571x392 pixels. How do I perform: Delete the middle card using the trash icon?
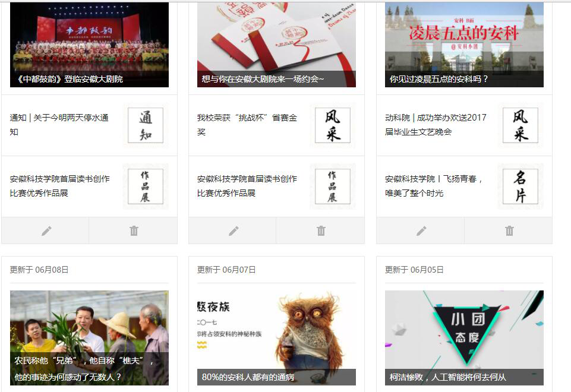pyautogui.click(x=321, y=230)
